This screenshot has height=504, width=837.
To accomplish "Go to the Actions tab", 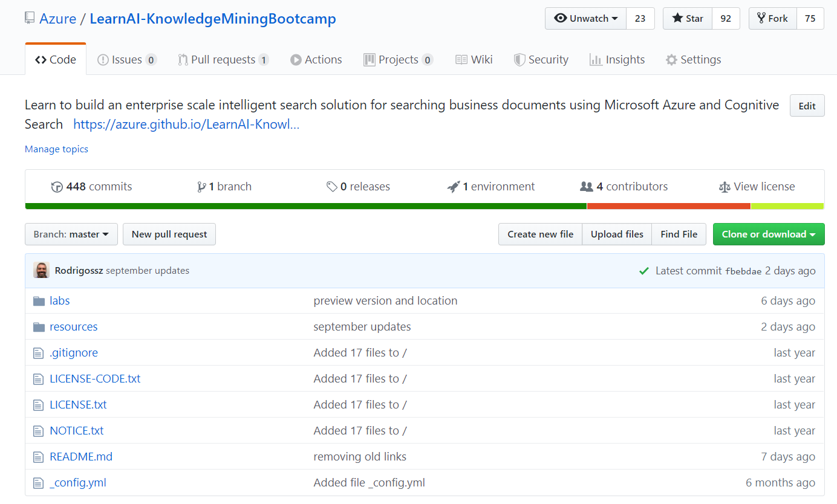I will click(316, 60).
